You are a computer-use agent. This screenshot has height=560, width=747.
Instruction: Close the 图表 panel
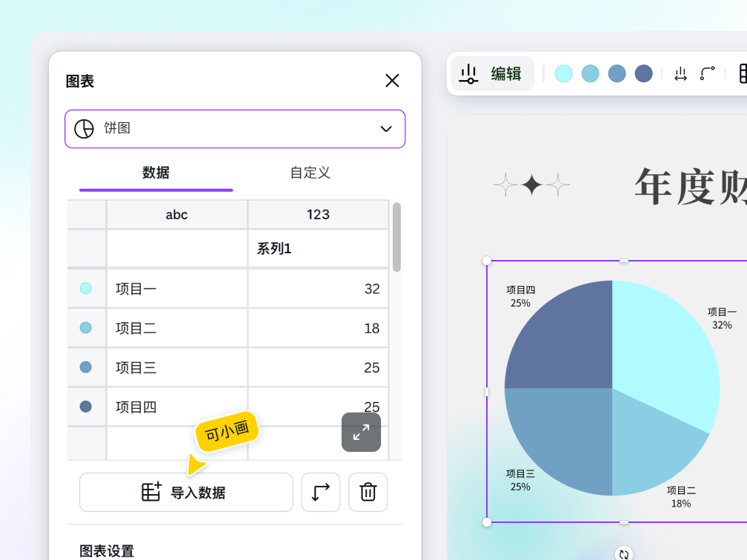tap(392, 81)
